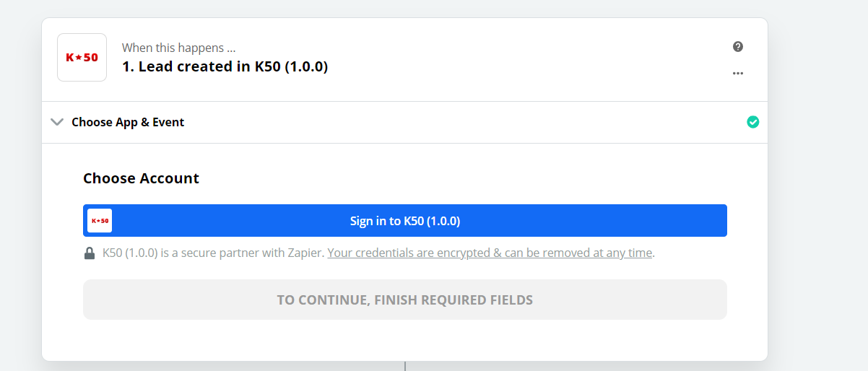Click empty space below the disabled continue button
The height and width of the screenshot is (371, 868).
click(405, 339)
